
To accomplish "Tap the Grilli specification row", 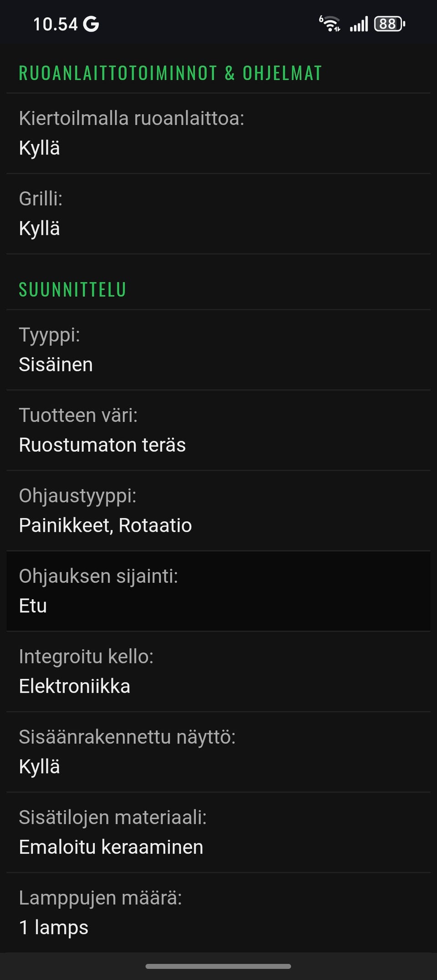I will [218, 214].
